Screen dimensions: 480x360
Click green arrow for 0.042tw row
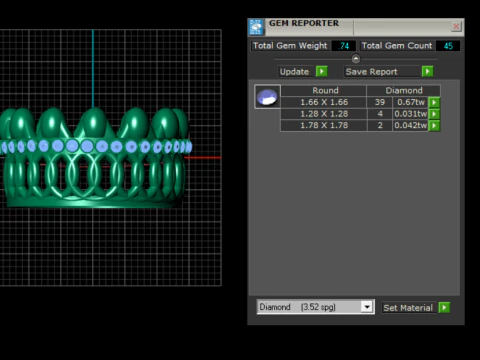point(434,126)
